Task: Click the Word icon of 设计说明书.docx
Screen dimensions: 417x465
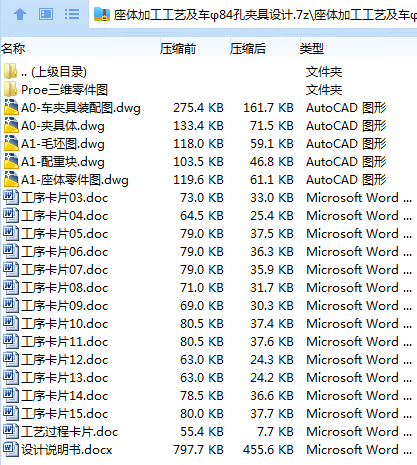Action: click(11, 449)
